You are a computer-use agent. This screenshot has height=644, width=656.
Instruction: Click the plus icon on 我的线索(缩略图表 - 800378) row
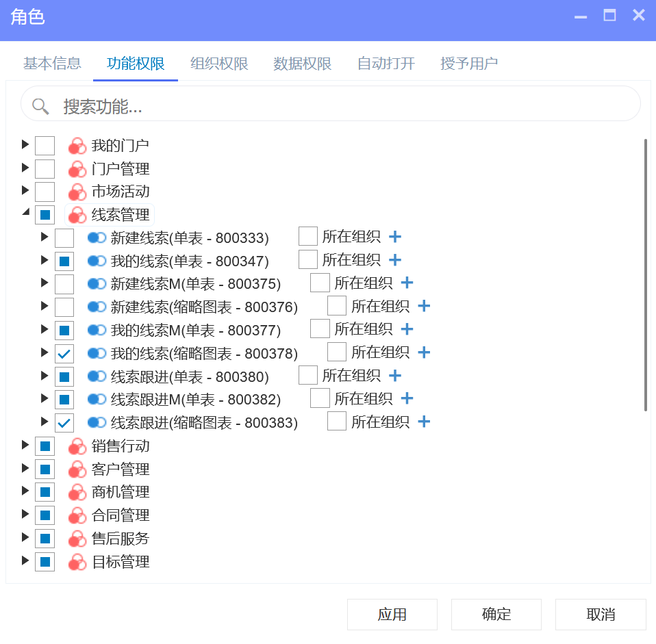coord(424,352)
